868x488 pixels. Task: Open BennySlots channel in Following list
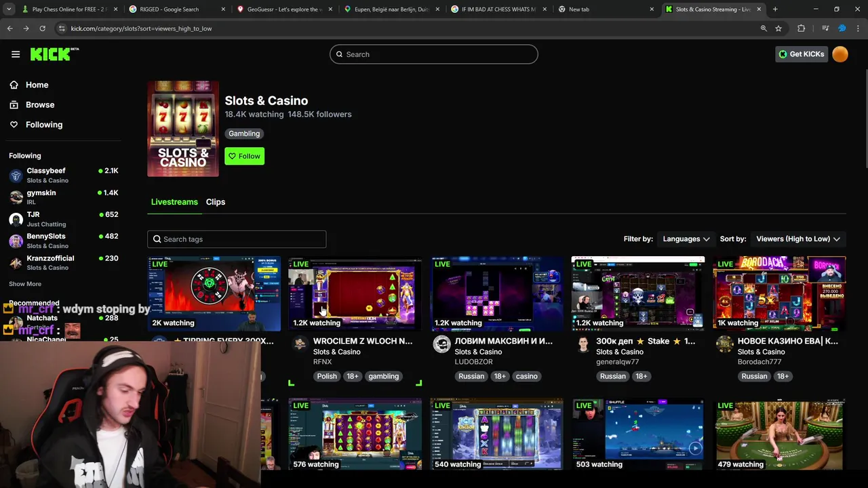coord(64,240)
